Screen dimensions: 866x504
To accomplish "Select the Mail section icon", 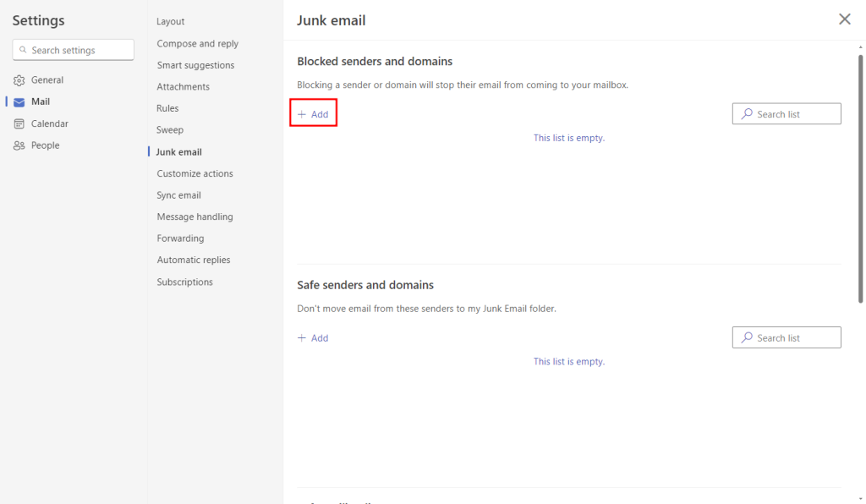I will [19, 101].
